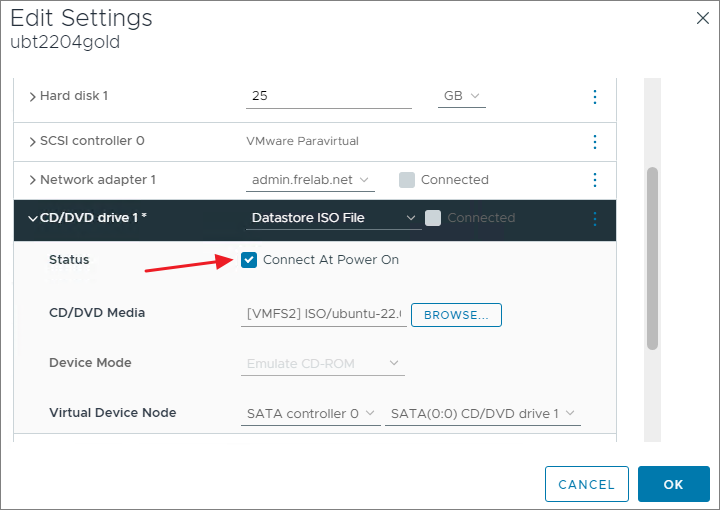This screenshot has width=720, height=510.
Task: Close the Edit Settings dialog with X
Action: pyautogui.click(x=701, y=17)
